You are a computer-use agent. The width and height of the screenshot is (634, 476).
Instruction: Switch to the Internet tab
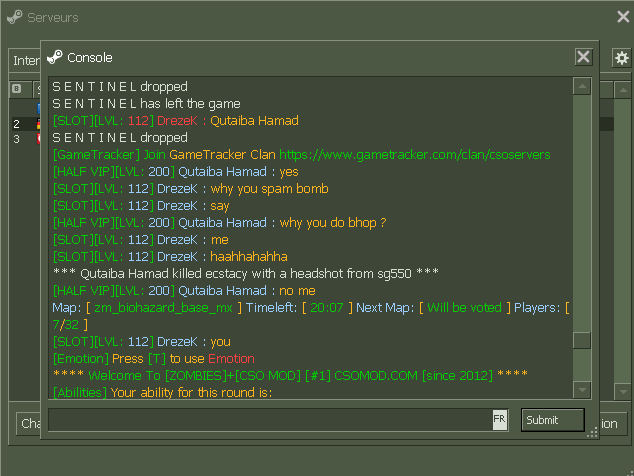25,61
